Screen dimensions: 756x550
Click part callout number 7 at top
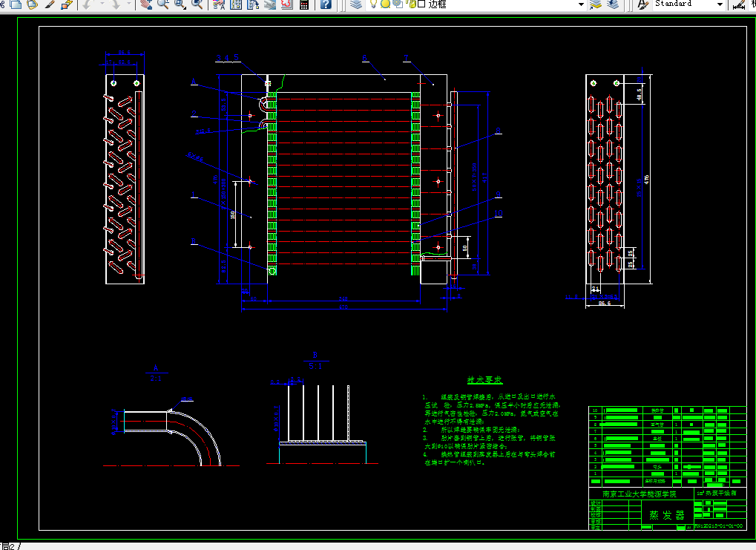[406, 58]
